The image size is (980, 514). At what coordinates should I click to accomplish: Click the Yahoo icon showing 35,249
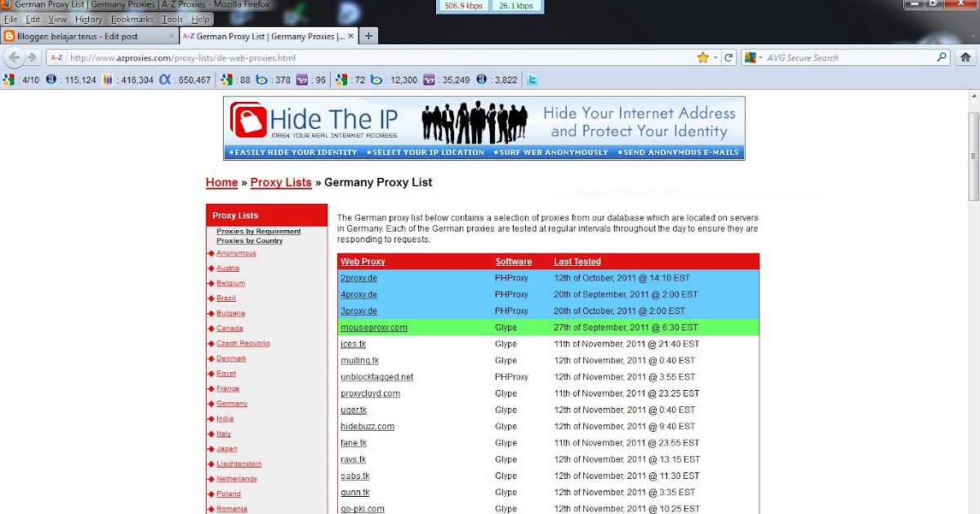tap(430, 80)
